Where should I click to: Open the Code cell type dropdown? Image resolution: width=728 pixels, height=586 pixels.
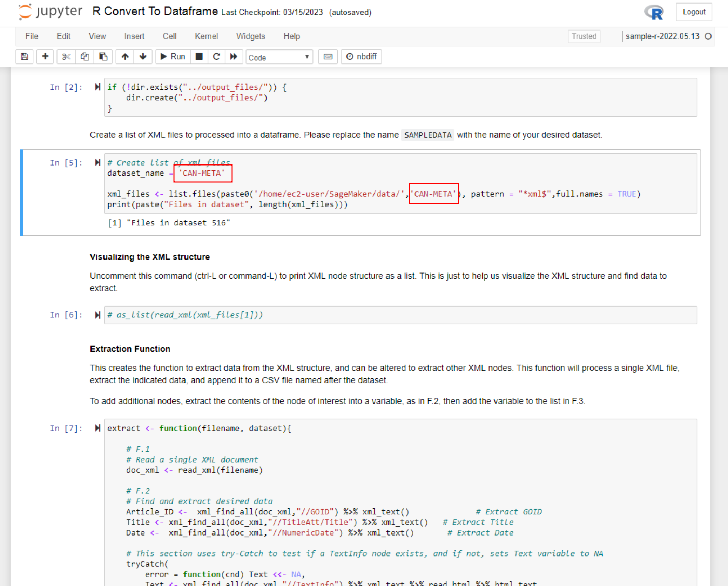(279, 57)
